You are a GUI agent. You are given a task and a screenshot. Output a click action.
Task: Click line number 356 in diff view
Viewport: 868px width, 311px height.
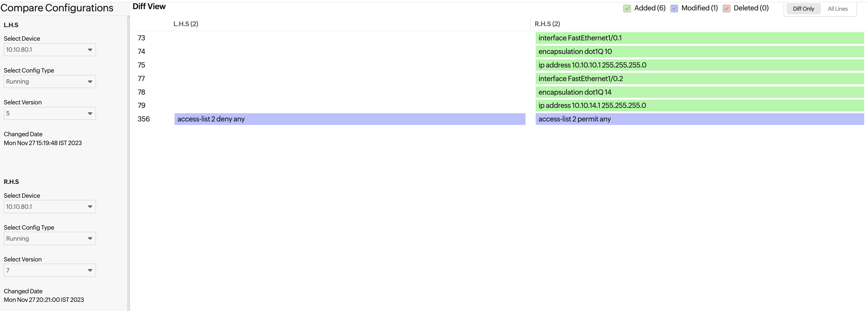[x=144, y=119]
